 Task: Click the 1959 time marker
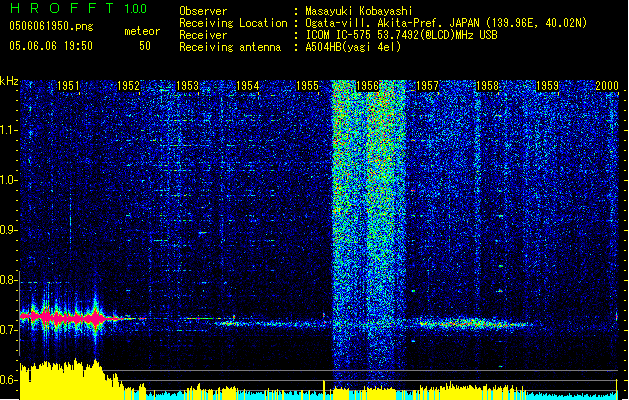point(547,86)
